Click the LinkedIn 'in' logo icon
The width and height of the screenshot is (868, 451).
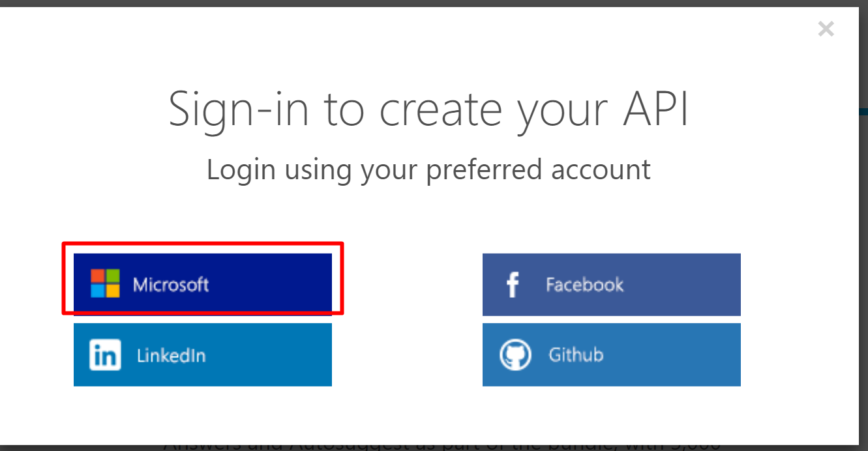tap(105, 355)
